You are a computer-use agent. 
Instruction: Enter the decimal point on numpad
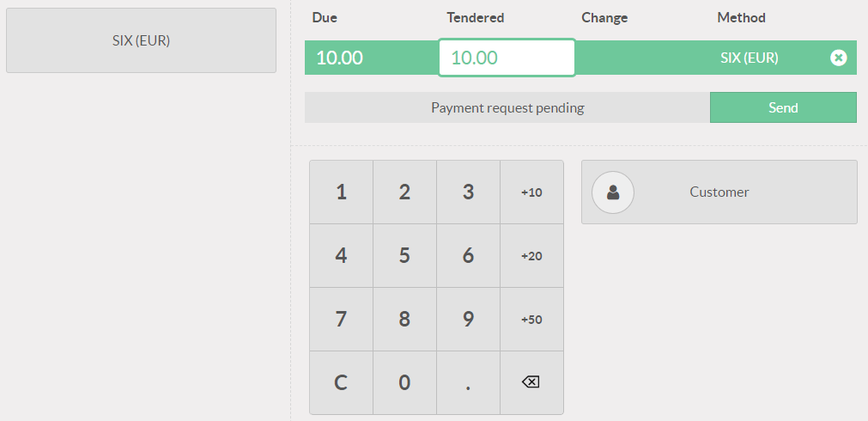(x=468, y=383)
